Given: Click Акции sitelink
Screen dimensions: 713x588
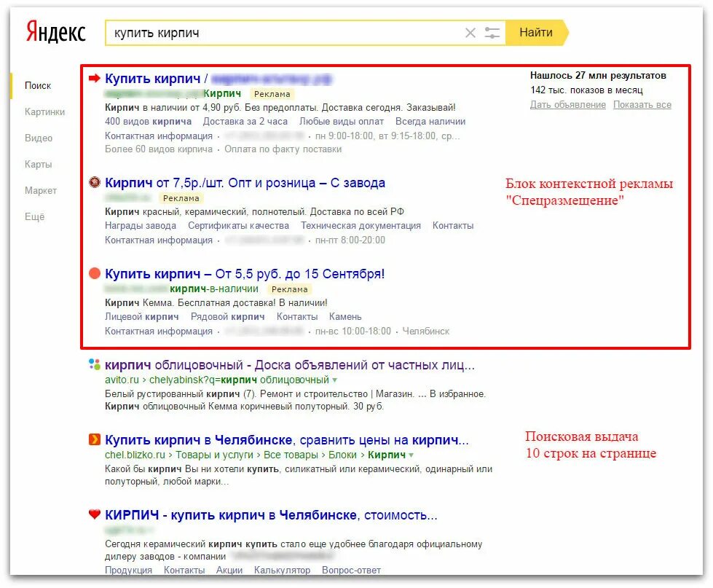Looking at the screenshot, I should tap(229, 571).
